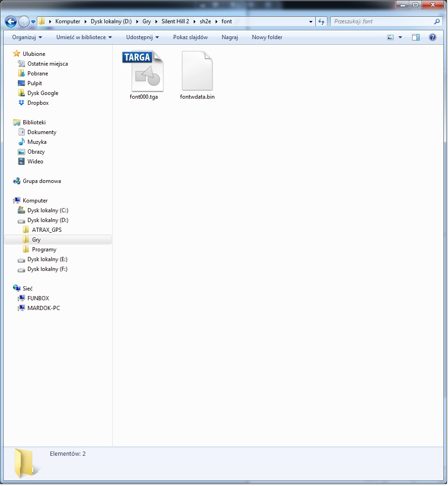
Task: Expand the arrow after Silent Hill 2
Action: click(195, 21)
